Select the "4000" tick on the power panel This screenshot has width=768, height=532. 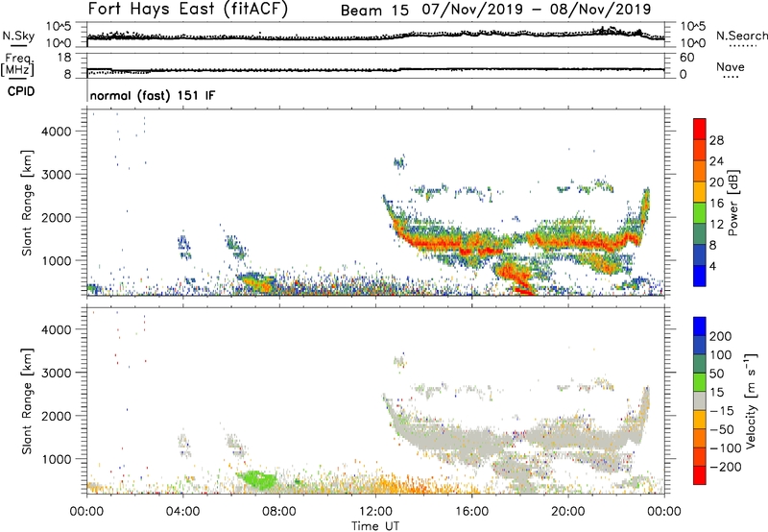[x=56, y=132]
